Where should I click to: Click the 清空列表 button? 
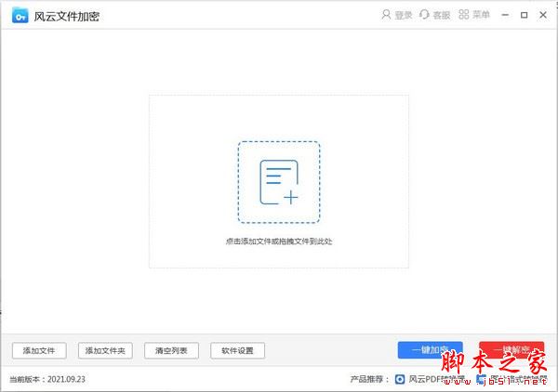(171, 351)
